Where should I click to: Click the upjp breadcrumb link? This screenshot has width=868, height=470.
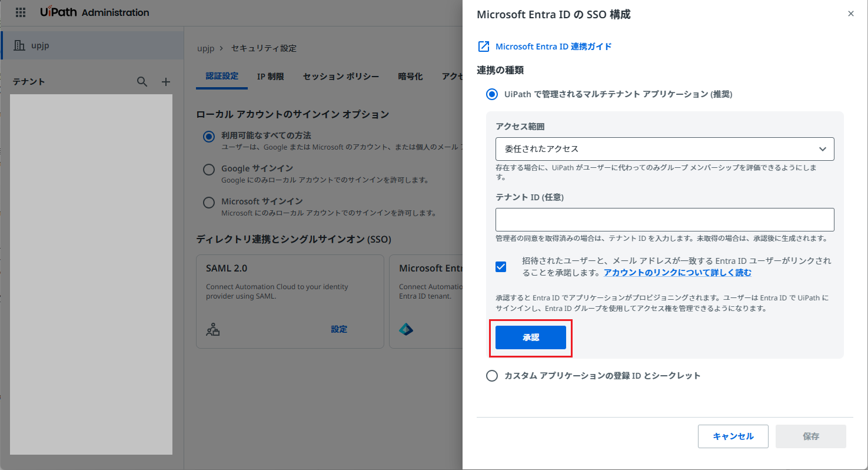click(205, 48)
